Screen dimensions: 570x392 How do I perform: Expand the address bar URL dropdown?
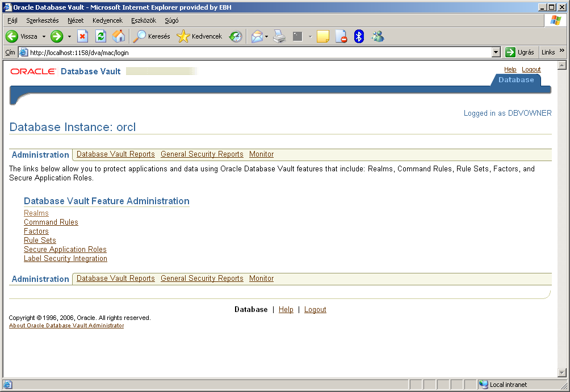496,52
